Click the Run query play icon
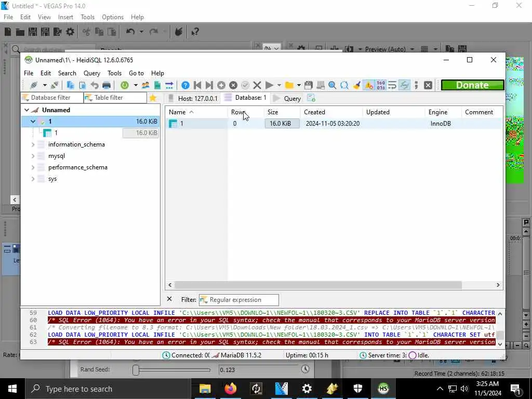The height and width of the screenshot is (399, 532). pyautogui.click(x=269, y=85)
